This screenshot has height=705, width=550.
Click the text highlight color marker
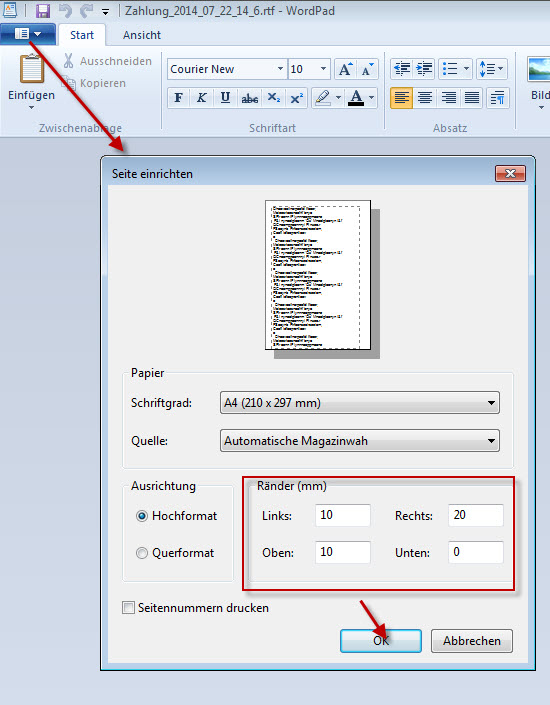pos(322,98)
